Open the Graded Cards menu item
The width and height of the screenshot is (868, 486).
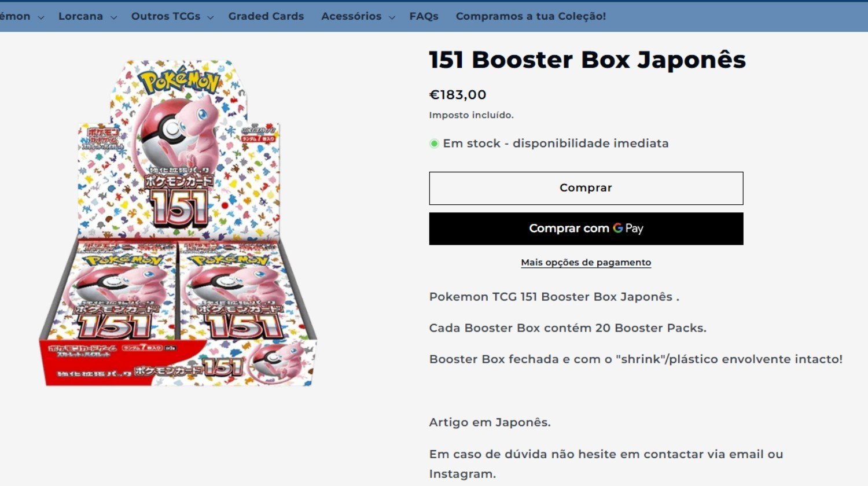tap(266, 16)
